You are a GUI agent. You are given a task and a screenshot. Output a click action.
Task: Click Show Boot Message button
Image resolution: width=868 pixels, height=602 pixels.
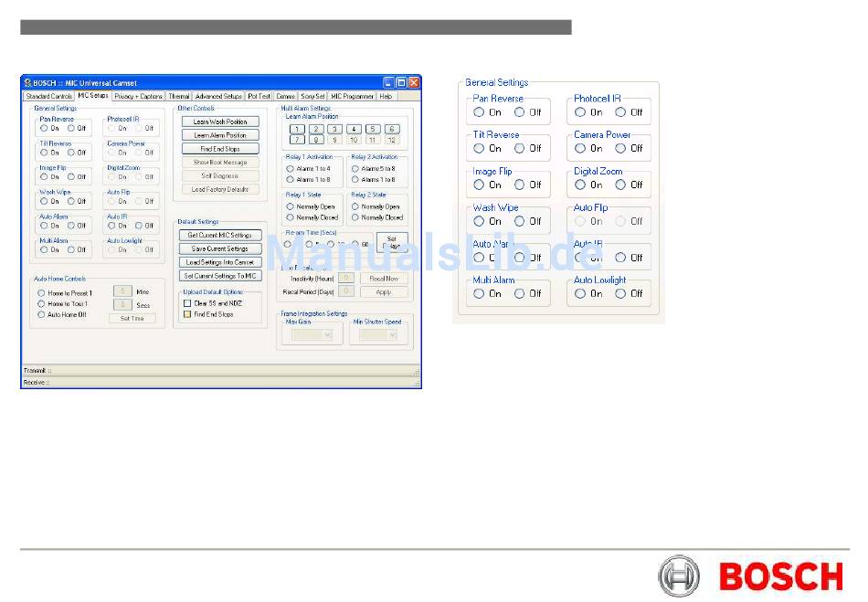pyautogui.click(x=220, y=162)
